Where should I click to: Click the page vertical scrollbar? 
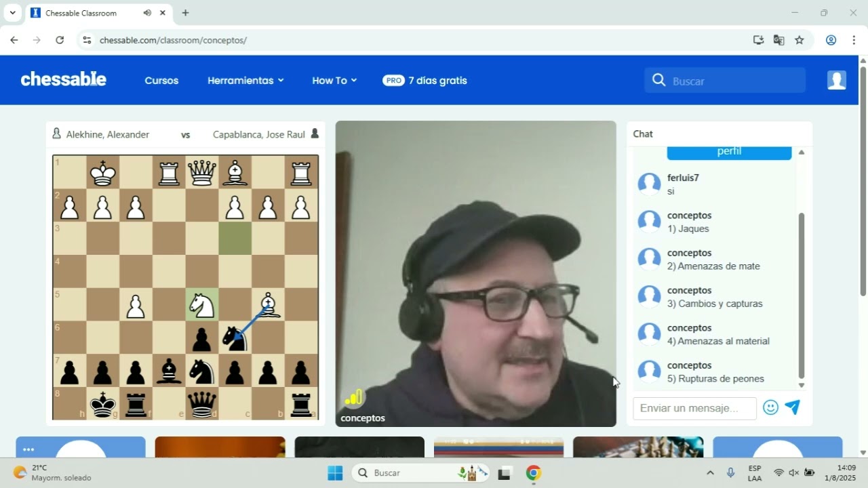pyautogui.click(x=863, y=180)
